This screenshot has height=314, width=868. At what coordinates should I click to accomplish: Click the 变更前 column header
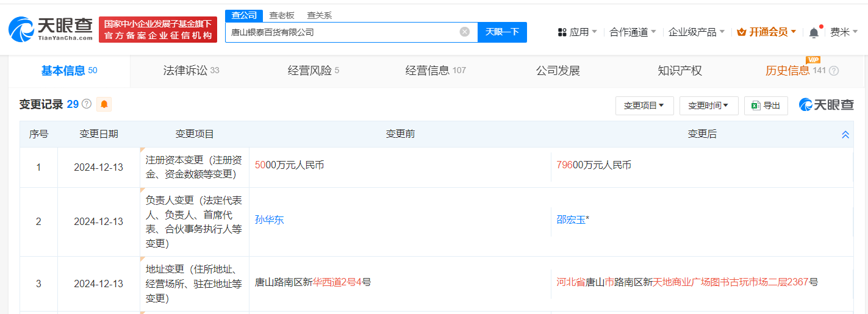tap(400, 134)
